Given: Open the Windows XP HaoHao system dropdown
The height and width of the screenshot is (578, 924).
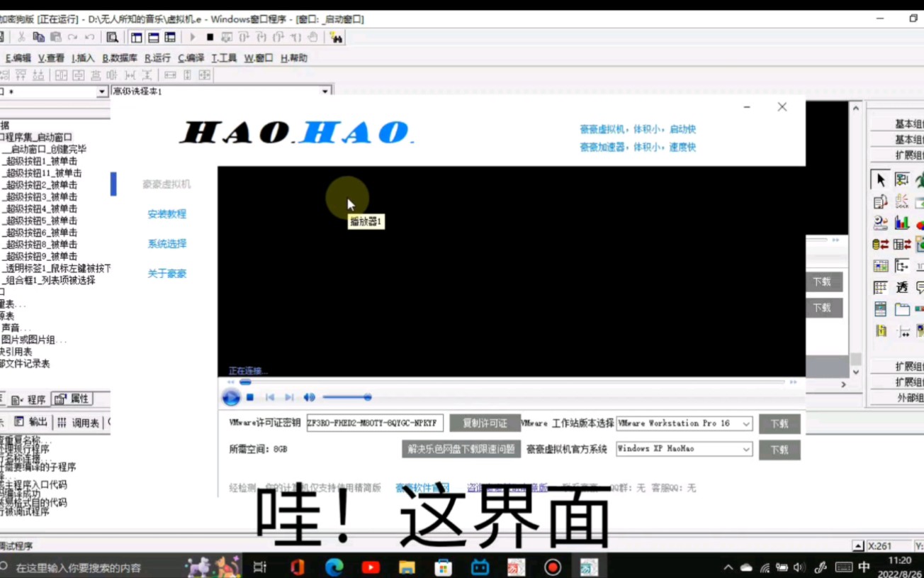Looking at the screenshot, I should pyautogui.click(x=746, y=449).
